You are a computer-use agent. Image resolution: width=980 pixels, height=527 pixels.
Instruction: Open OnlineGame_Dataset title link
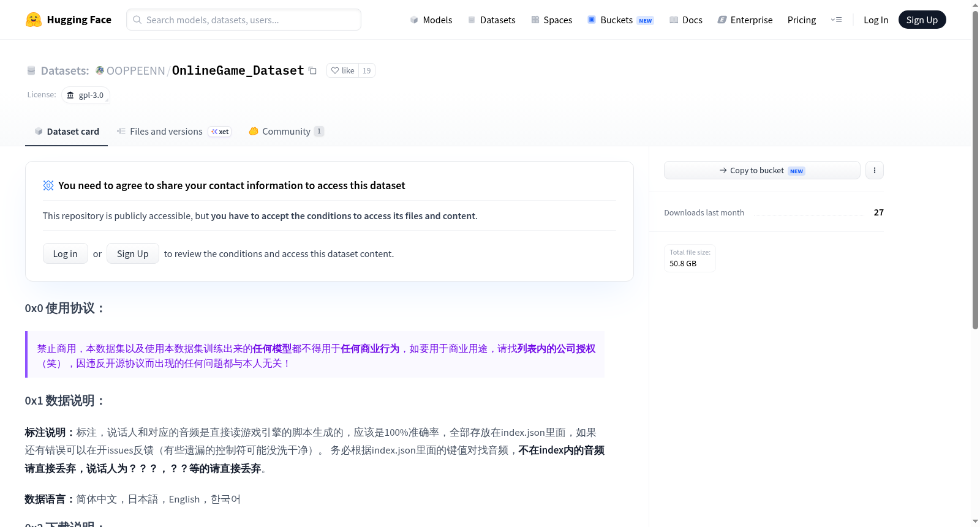tap(238, 70)
